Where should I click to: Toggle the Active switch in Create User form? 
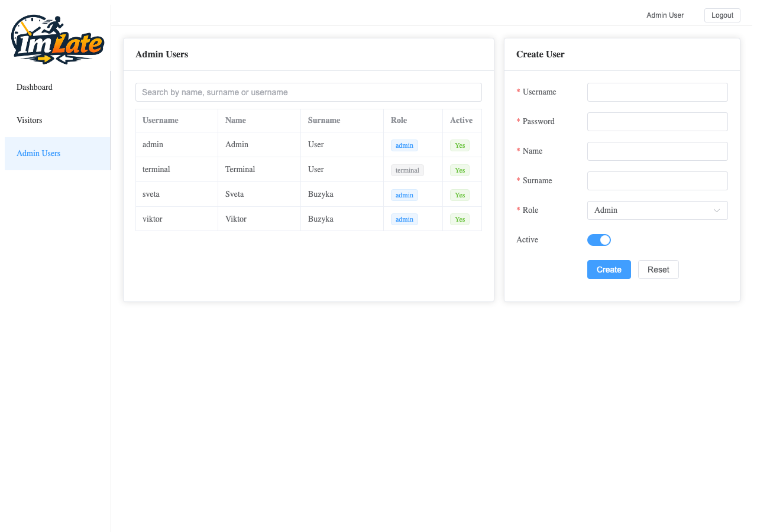(599, 239)
